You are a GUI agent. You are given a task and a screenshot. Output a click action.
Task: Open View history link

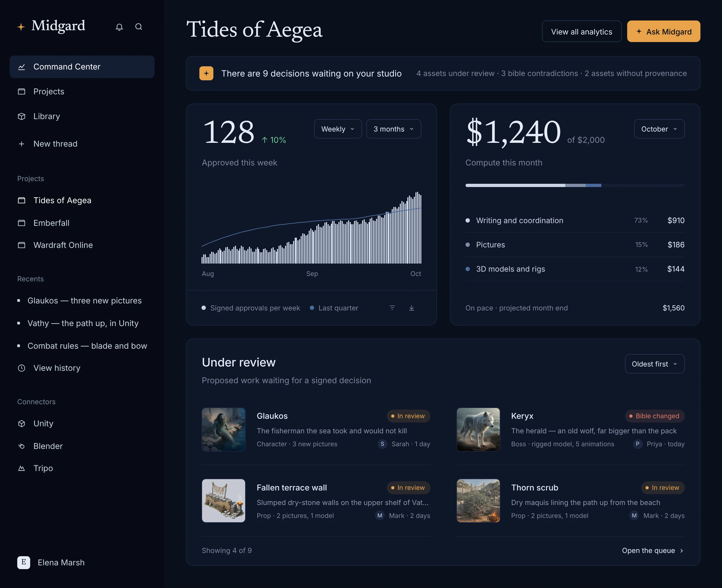click(x=82, y=368)
